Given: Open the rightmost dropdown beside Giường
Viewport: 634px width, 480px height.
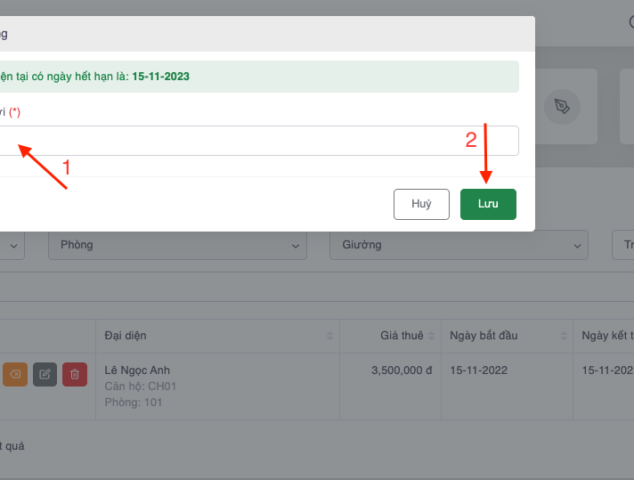Looking at the screenshot, I should [x=623, y=245].
